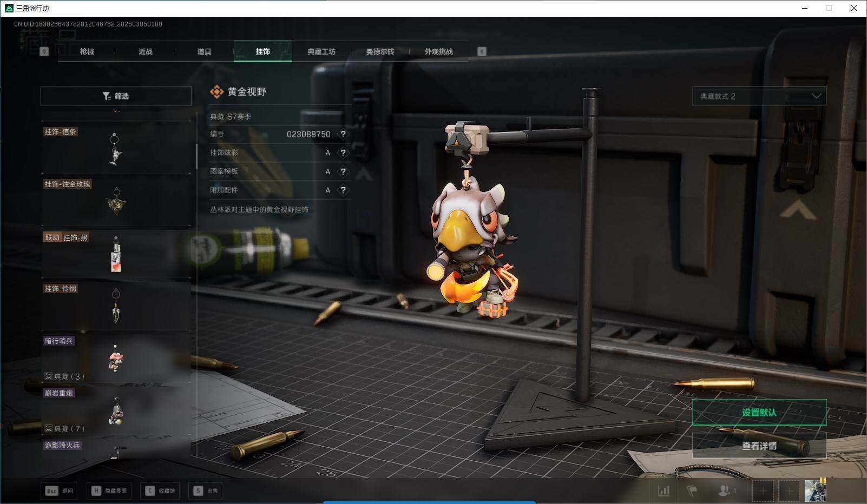Click the Esc 返回 button

(60, 490)
